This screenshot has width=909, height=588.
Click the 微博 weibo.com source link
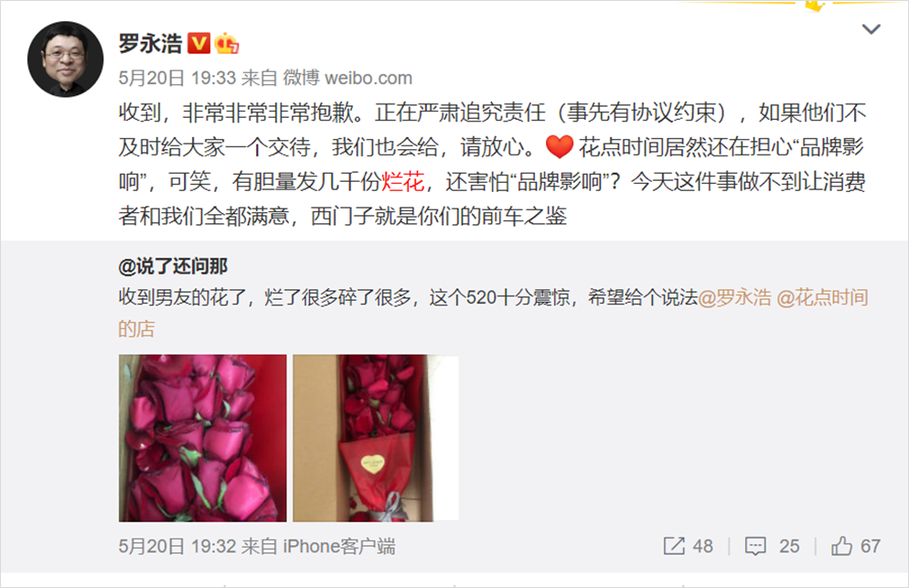pyautogui.click(x=348, y=78)
